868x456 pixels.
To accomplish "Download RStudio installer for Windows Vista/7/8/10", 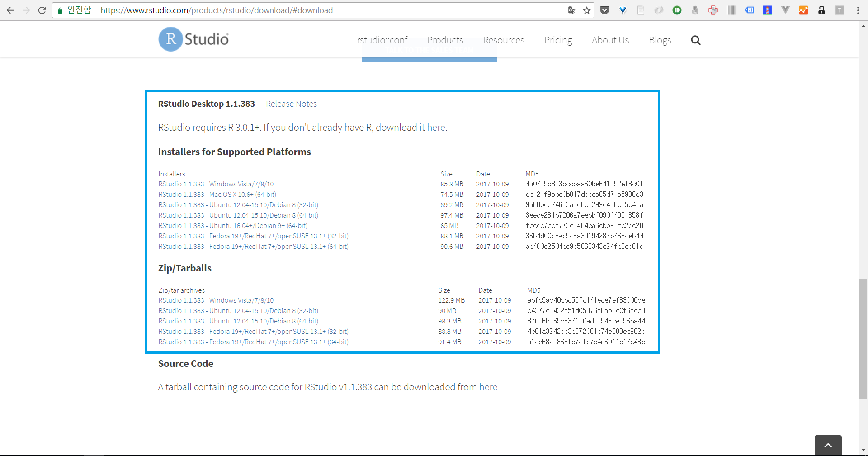I will coord(216,184).
